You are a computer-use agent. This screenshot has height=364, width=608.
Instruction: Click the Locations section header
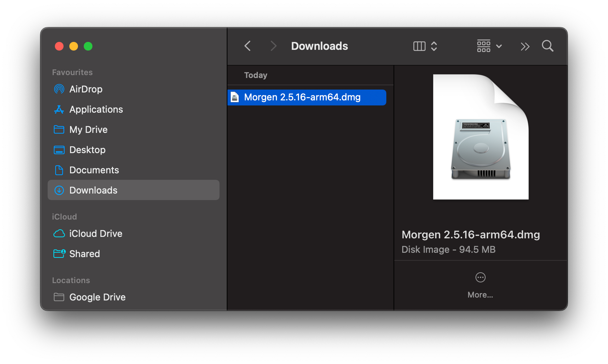click(x=71, y=280)
